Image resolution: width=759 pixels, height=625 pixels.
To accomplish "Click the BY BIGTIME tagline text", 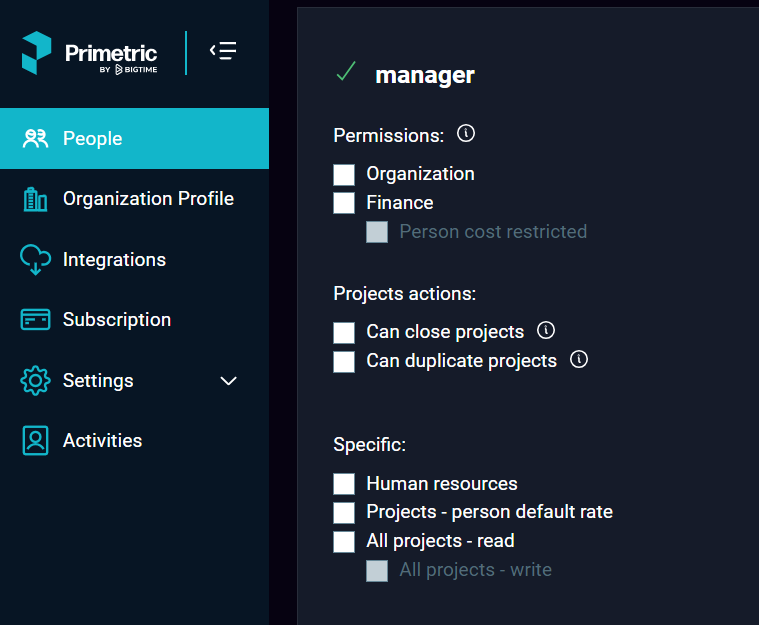I will [x=128, y=70].
